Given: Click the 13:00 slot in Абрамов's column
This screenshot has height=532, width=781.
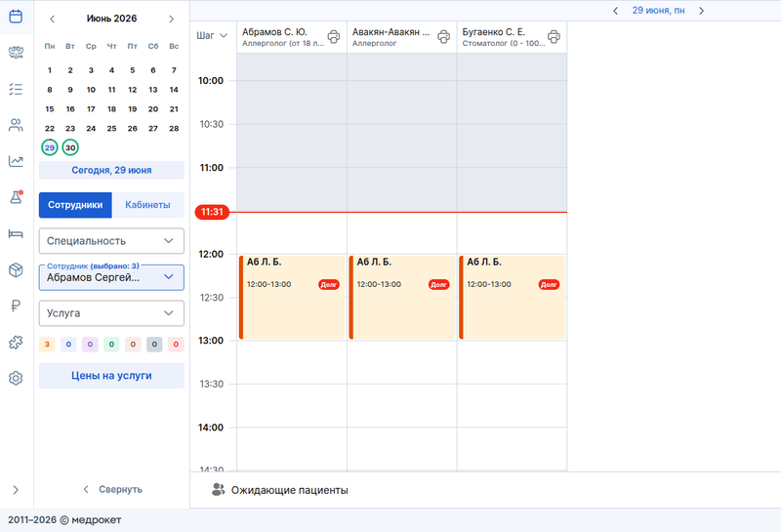Looking at the screenshot, I should pyautogui.click(x=292, y=362).
